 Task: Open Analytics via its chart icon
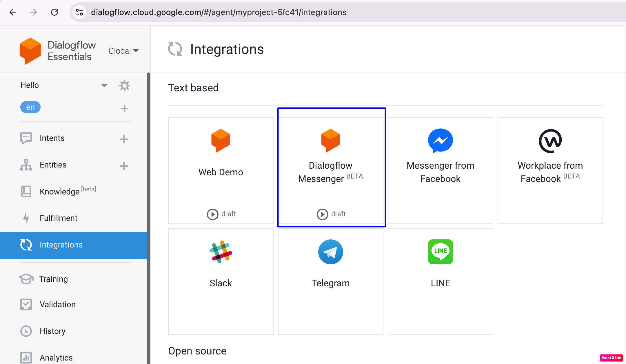[x=26, y=357]
